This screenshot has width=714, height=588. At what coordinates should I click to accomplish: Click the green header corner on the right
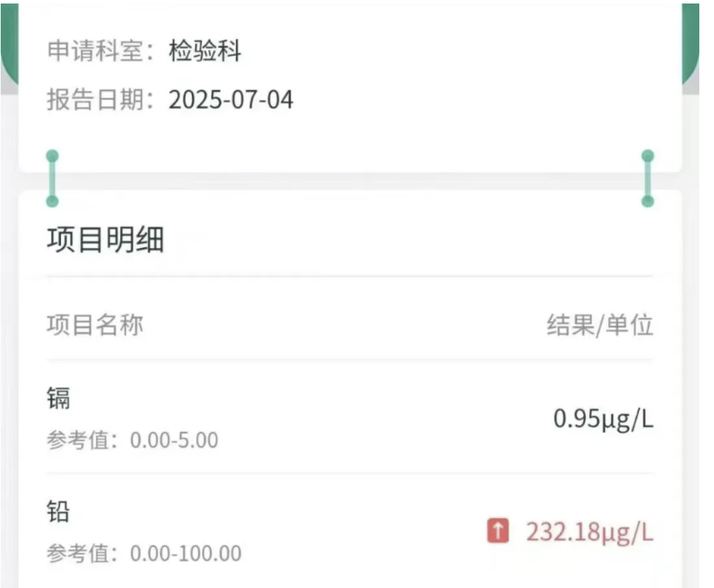click(690, 44)
